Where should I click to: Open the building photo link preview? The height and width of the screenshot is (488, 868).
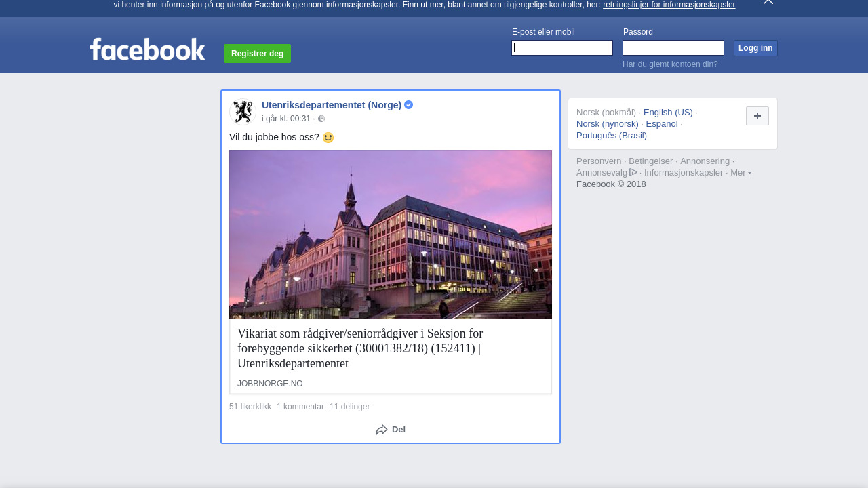coord(391,235)
